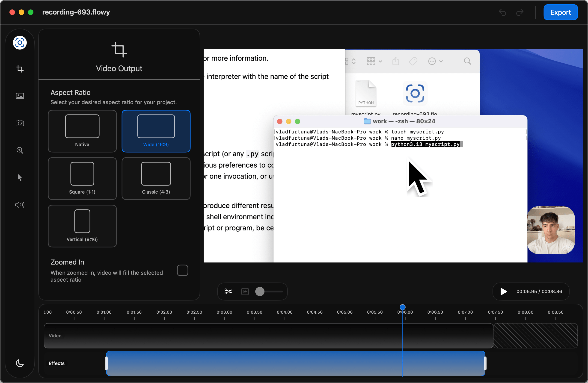The image size is (588, 383).
Task: Choose the Classic (4:3) aspect ratio
Action: [156, 178]
